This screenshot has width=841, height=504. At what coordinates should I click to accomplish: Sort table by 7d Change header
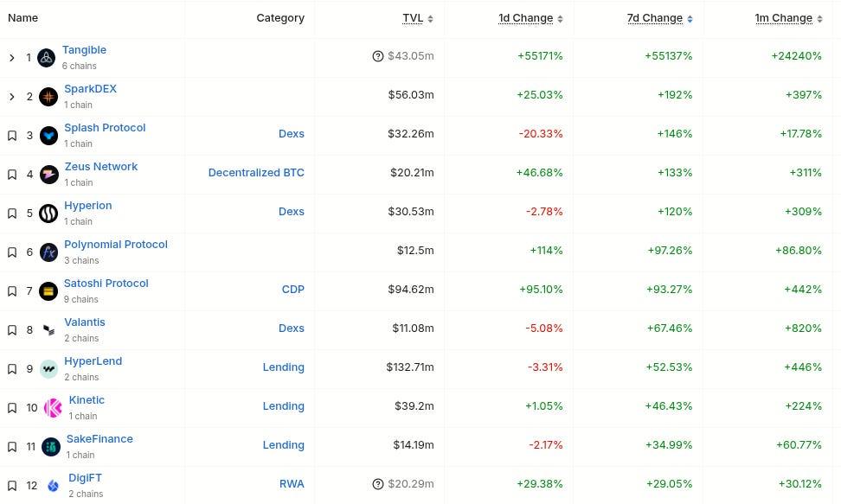pos(655,18)
